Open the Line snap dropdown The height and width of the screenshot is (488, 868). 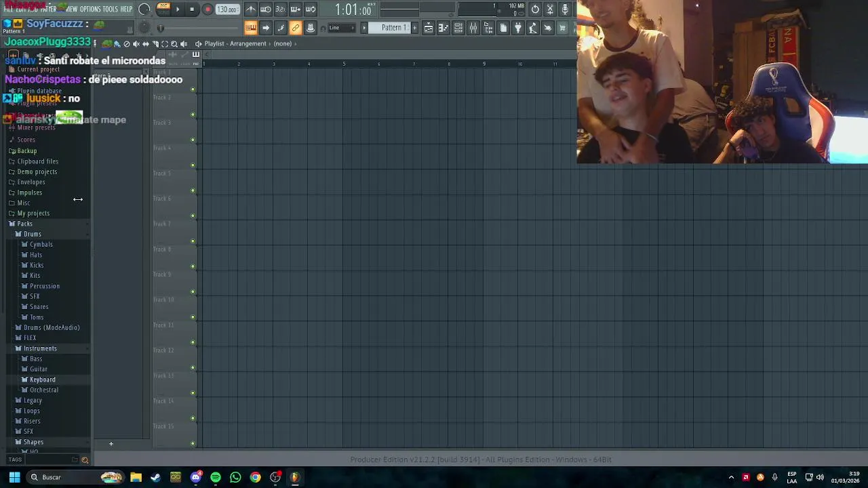(x=343, y=28)
